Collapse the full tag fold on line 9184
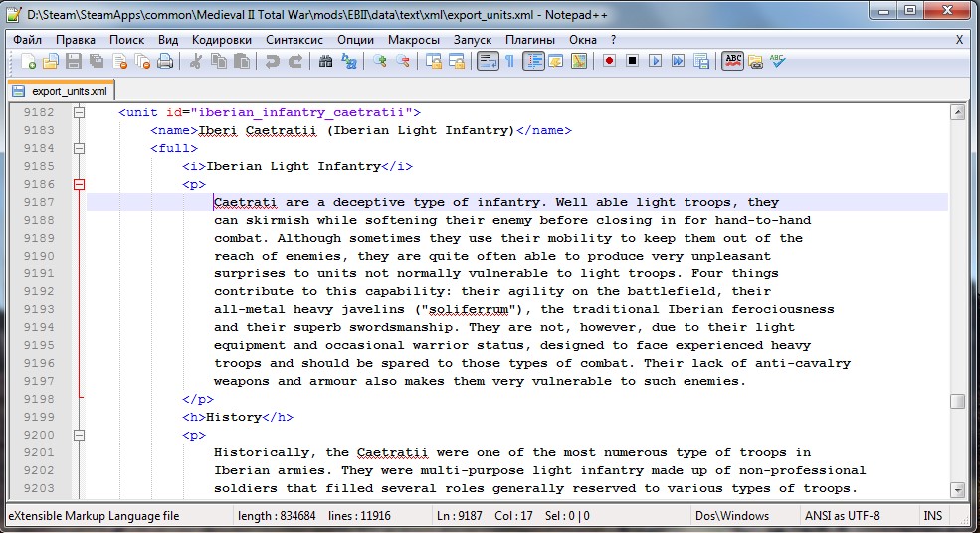The image size is (980, 533). click(x=80, y=148)
